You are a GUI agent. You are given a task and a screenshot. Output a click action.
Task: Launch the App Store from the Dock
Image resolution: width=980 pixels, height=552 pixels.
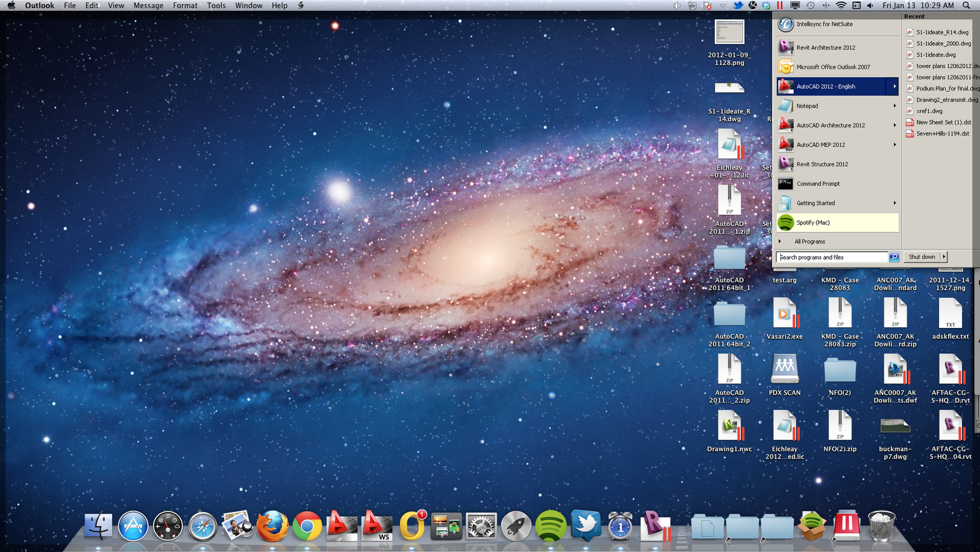tap(133, 526)
